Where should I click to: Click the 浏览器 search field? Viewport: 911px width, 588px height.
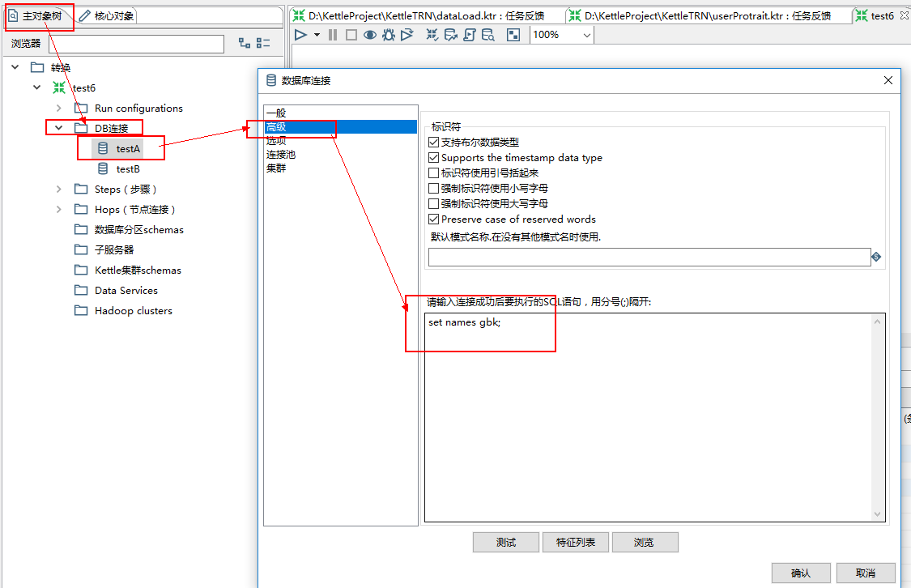point(137,44)
